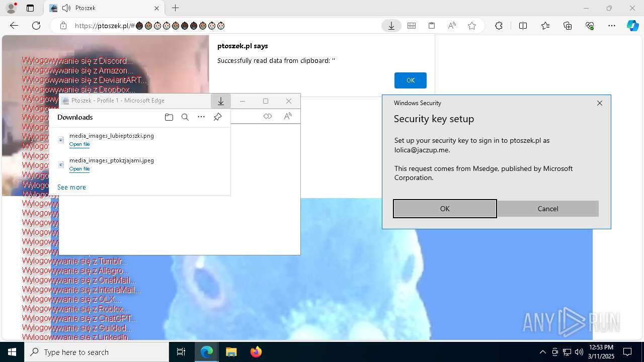Confirm OK in Security key setup
644x362 pixels.
(x=445, y=209)
